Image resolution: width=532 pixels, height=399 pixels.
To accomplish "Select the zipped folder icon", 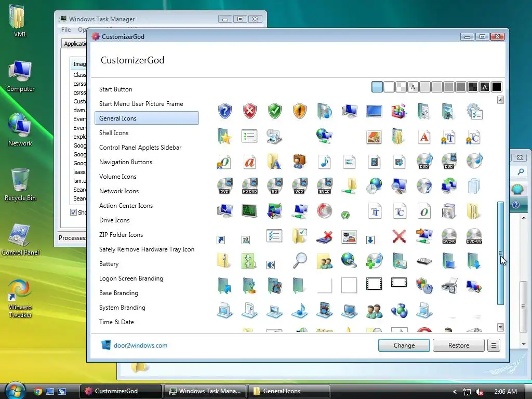I will coord(224,261).
